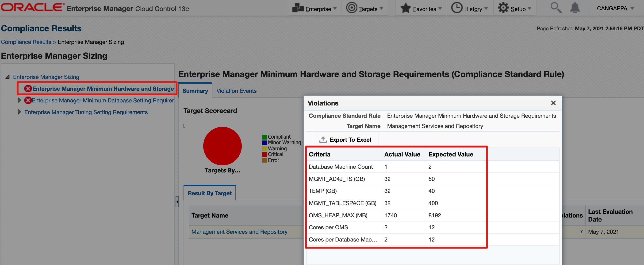
Task: Sort by the Expected Value column header
Action: coord(451,154)
